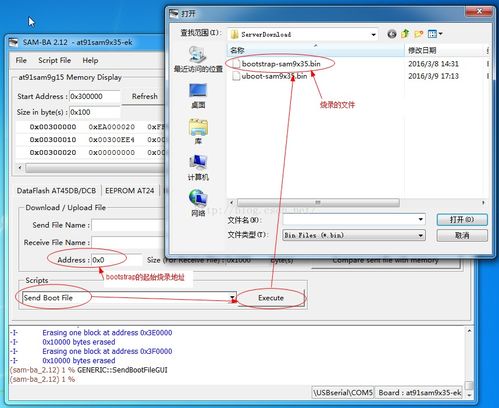Select the Desktop shortcut in sidebar
The image size is (499, 408).
coord(198,95)
